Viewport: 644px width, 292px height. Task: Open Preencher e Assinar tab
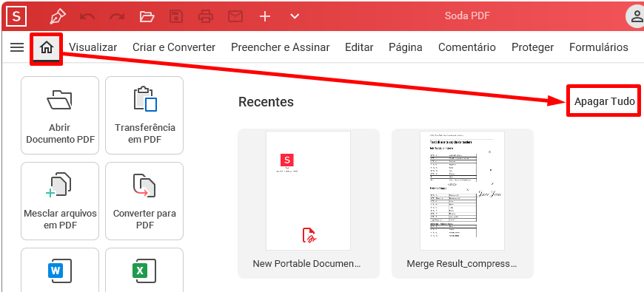click(280, 47)
